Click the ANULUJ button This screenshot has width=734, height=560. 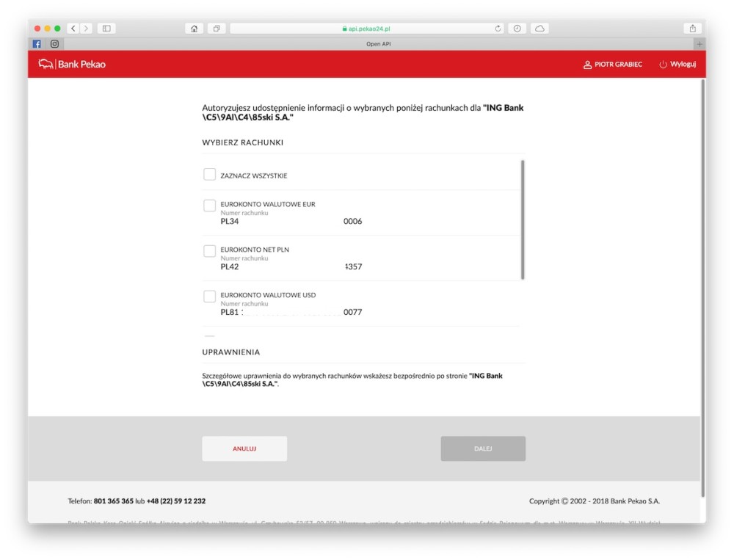244,448
